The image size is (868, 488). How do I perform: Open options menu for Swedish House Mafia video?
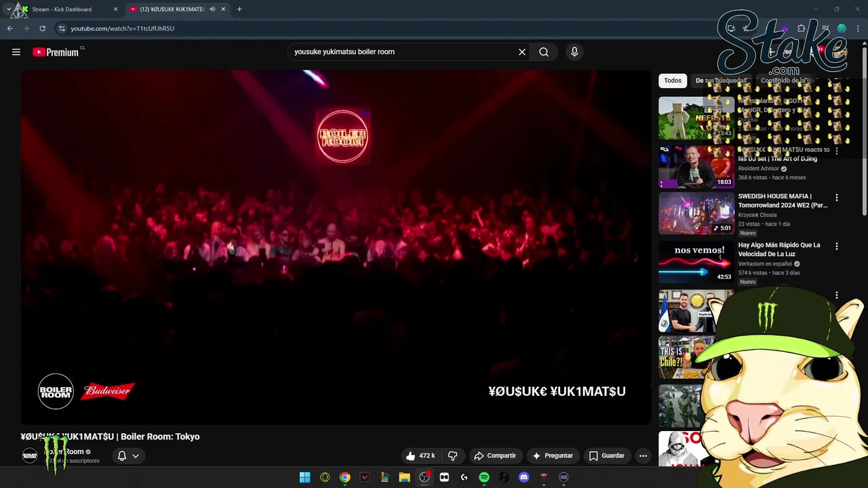click(x=836, y=197)
